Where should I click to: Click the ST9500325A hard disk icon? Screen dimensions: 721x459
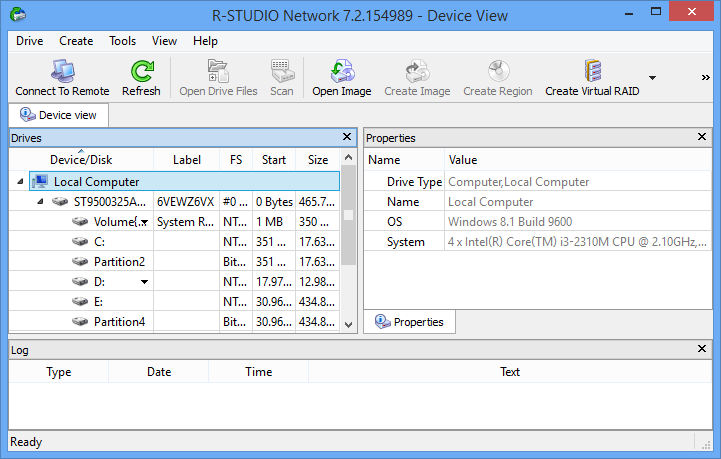(x=60, y=201)
